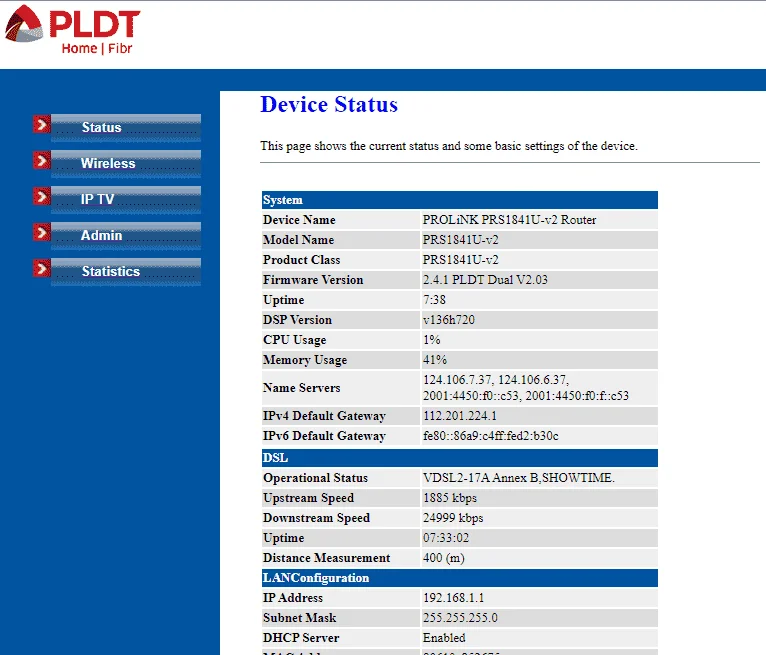
Task: Click the firmware value 2.4.1 PLDT Dual V2.03
Action: click(485, 280)
